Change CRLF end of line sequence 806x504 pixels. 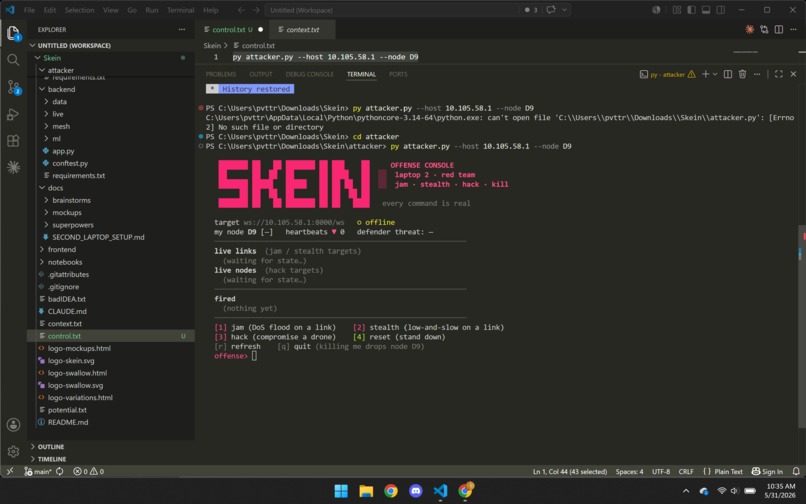coord(686,471)
